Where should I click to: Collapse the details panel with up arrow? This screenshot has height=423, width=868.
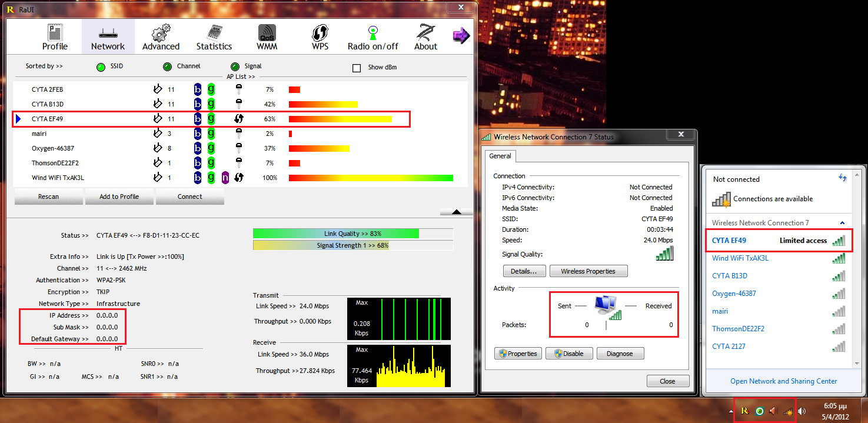click(x=456, y=212)
